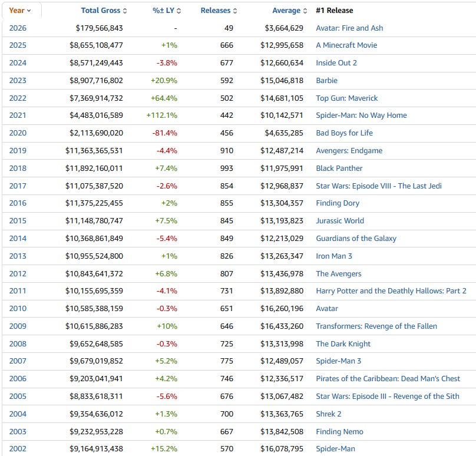Open the 2006 year link
Image resolution: width=476 pixels, height=456 pixels.
(x=18, y=379)
